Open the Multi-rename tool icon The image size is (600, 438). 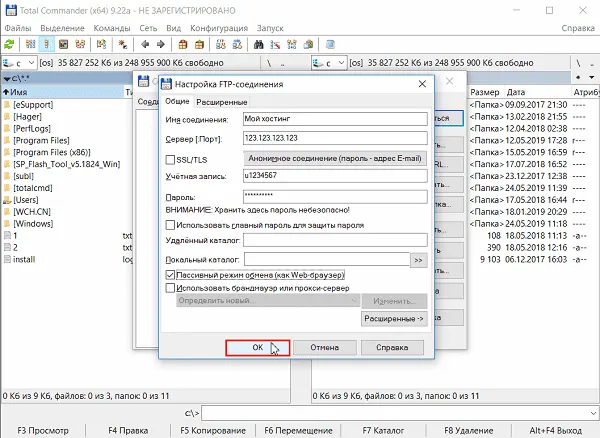(275, 44)
